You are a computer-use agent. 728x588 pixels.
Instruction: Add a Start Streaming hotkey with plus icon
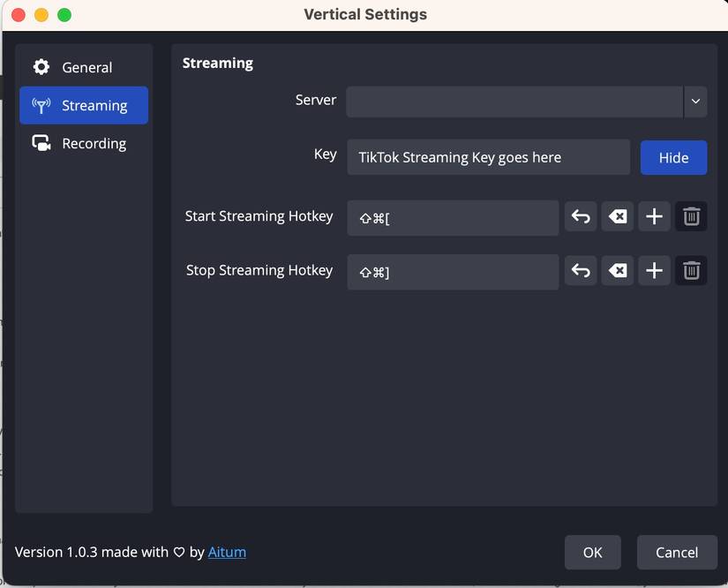654,216
